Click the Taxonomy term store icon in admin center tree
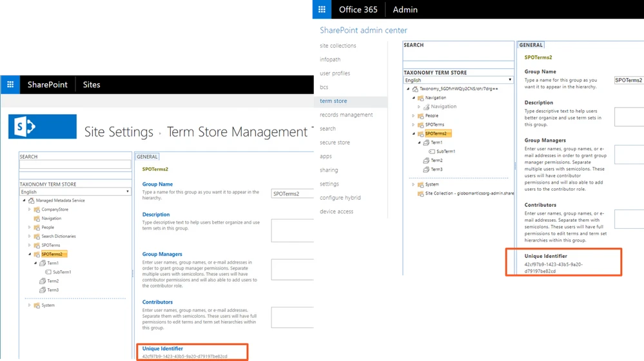 (x=415, y=89)
